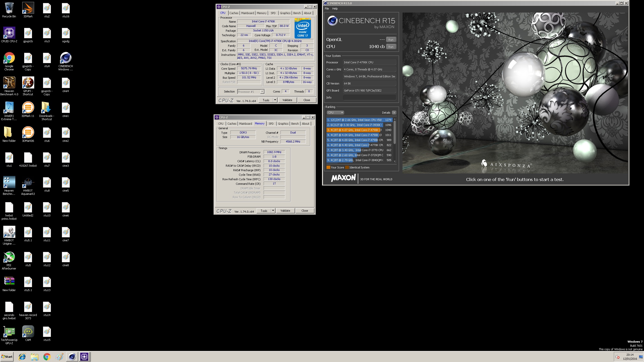Open the Start menu

tap(7, 357)
